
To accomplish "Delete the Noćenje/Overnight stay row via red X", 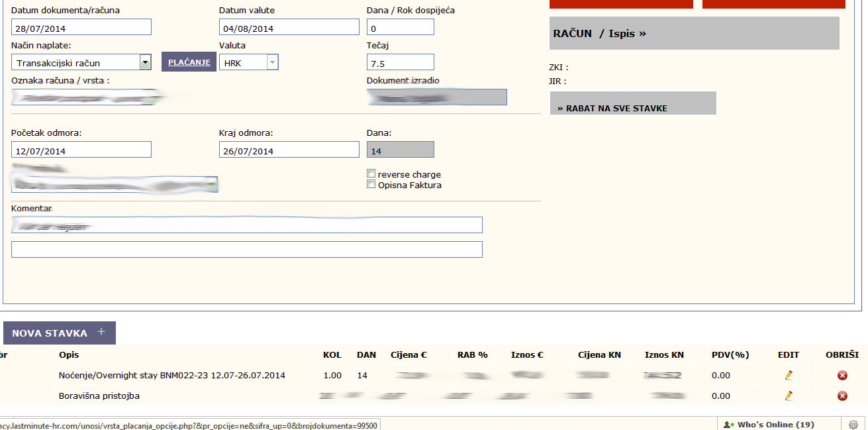I will (x=842, y=375).
